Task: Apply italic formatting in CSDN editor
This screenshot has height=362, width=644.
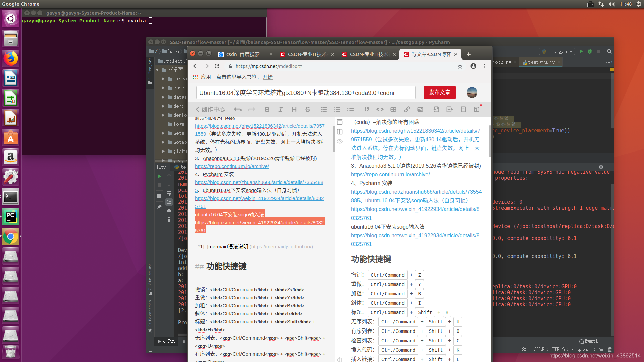Action: pos(280,109)
